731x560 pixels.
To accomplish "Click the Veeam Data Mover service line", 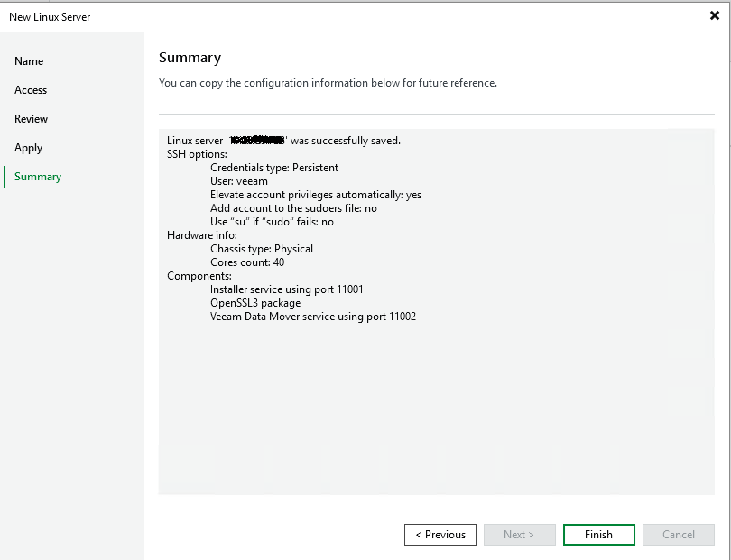I will click(x=312, y=317).
